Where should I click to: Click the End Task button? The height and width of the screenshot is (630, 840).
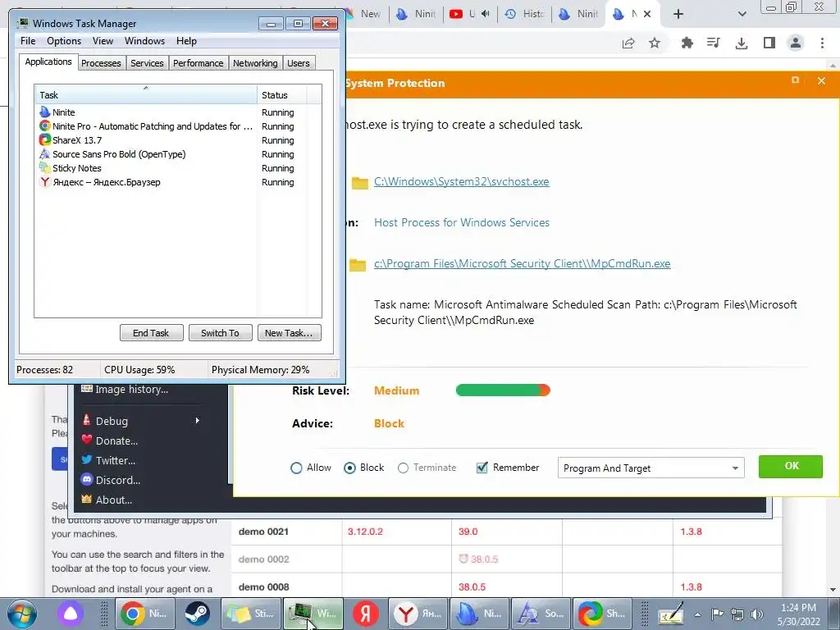(151, 333)
